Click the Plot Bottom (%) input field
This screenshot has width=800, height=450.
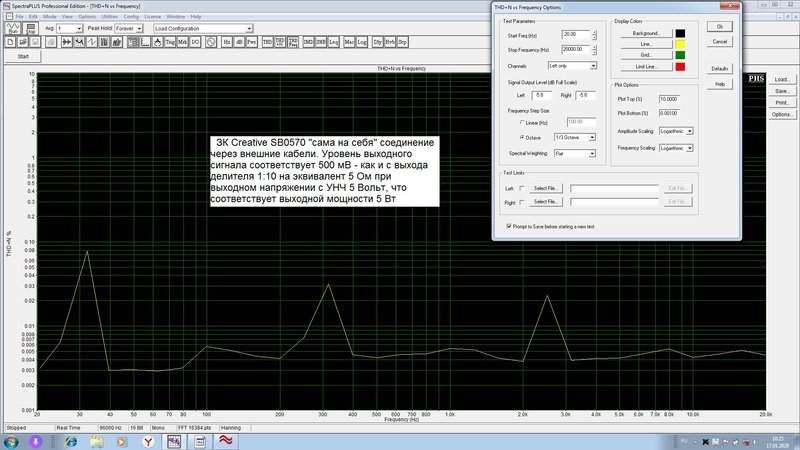coord(669,113)
